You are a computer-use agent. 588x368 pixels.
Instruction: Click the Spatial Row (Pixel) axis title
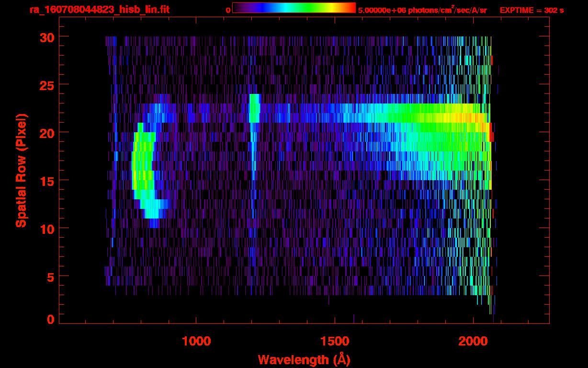pyautogui.click(x=21, y=170)
